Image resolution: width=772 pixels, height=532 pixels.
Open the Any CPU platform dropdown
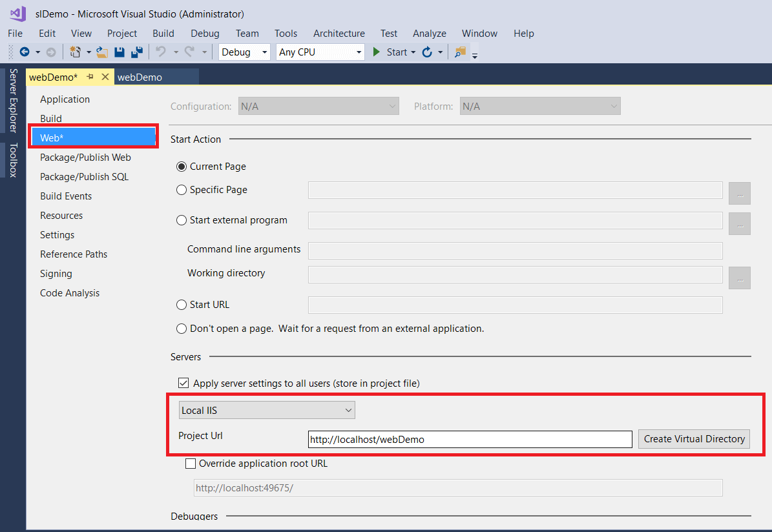[x=320, y=52]
